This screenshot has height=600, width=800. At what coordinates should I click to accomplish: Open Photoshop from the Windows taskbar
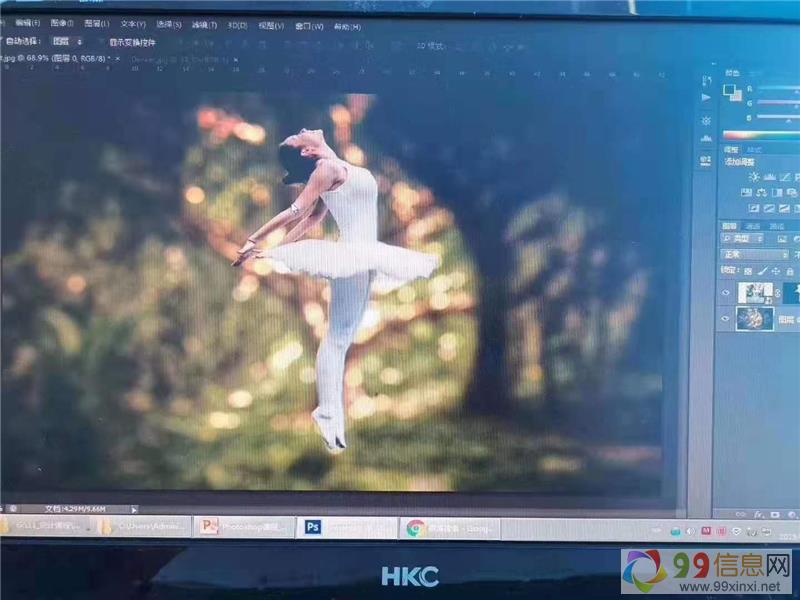pyautogui.click(x=313, y=526)
